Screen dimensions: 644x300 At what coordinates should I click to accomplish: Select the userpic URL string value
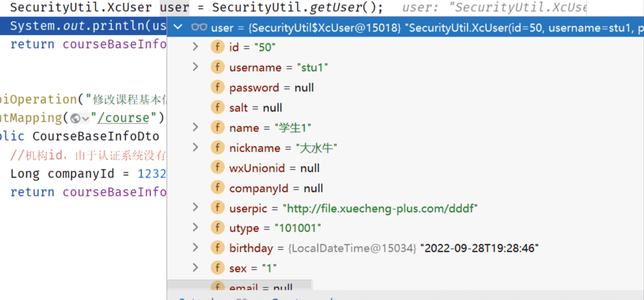380,208
